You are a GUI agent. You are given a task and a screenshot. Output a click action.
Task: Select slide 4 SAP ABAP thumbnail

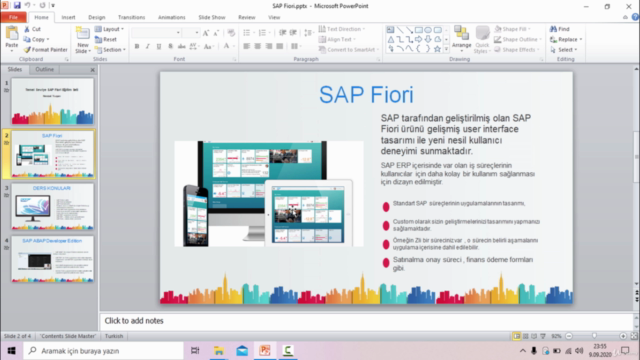[x=53, y=259]
